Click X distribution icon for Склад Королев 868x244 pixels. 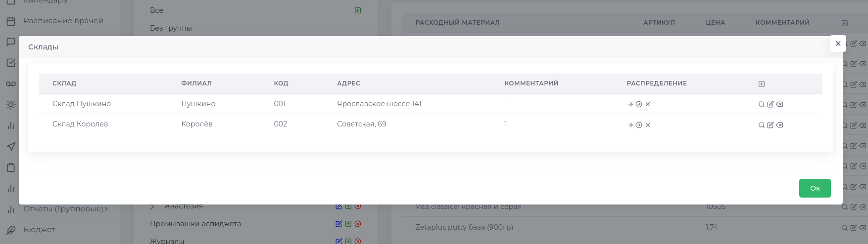pos(648,125)
